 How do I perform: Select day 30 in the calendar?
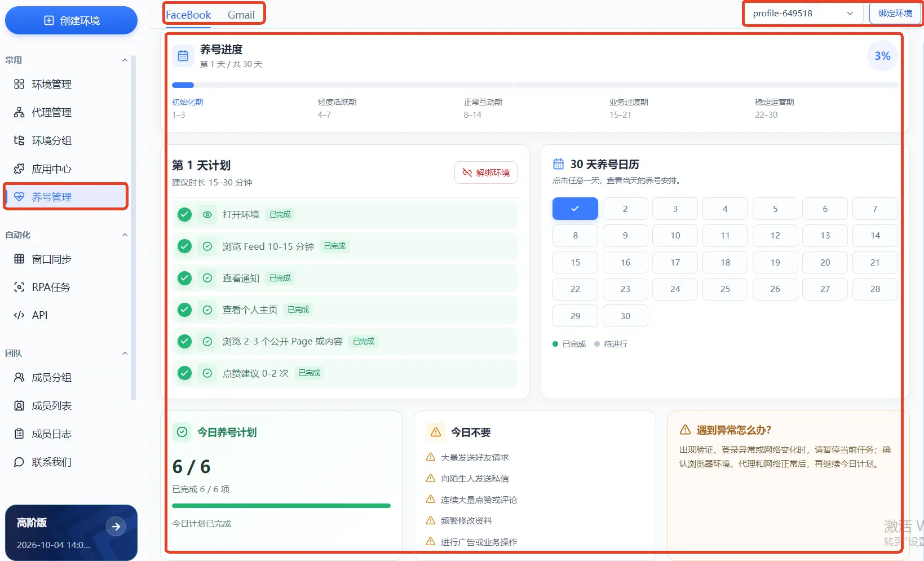(625, 316)
